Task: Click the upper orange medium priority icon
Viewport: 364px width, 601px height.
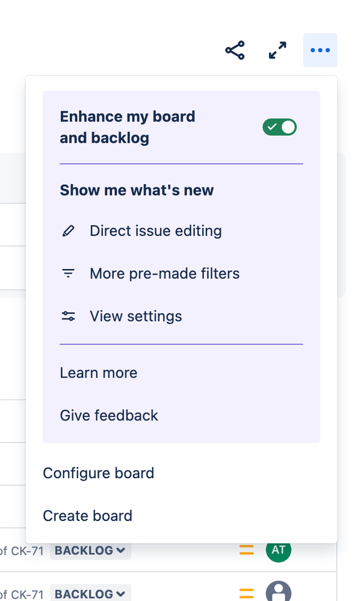Action: [246, 550]
